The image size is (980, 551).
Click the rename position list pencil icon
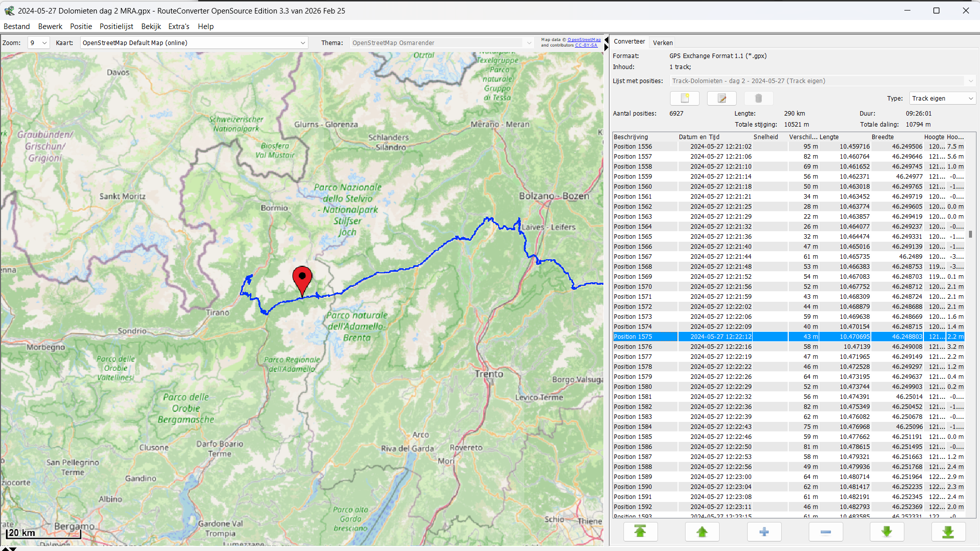click(722, 99)
